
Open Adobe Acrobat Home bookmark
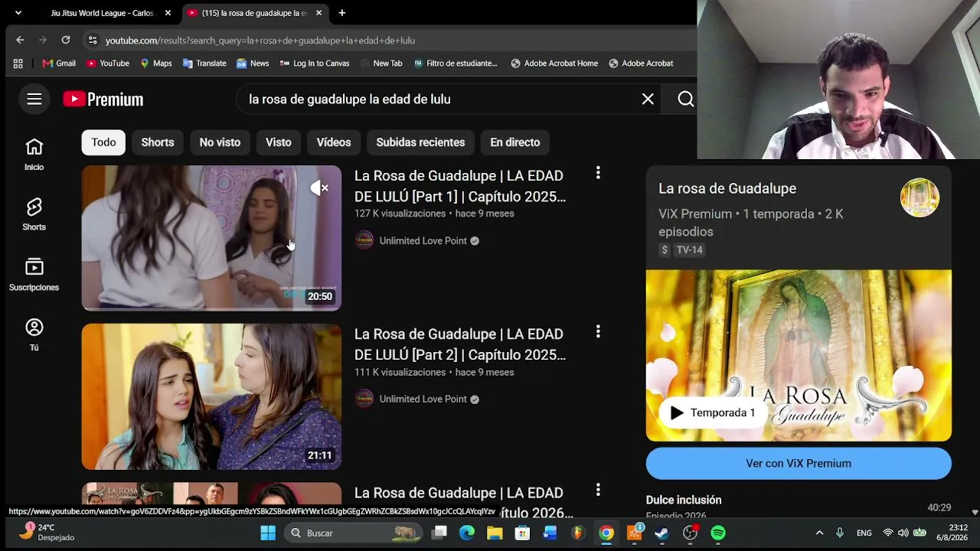(x=554, y=64)
